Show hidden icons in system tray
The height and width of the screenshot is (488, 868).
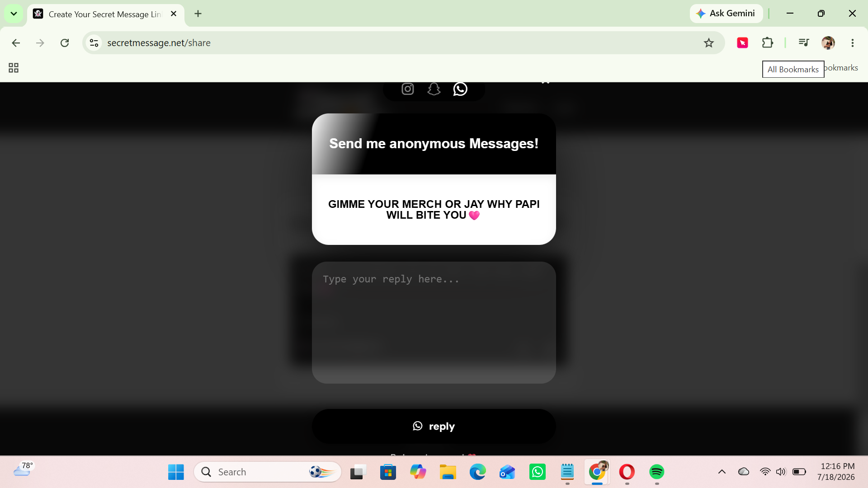coord(722,472)
